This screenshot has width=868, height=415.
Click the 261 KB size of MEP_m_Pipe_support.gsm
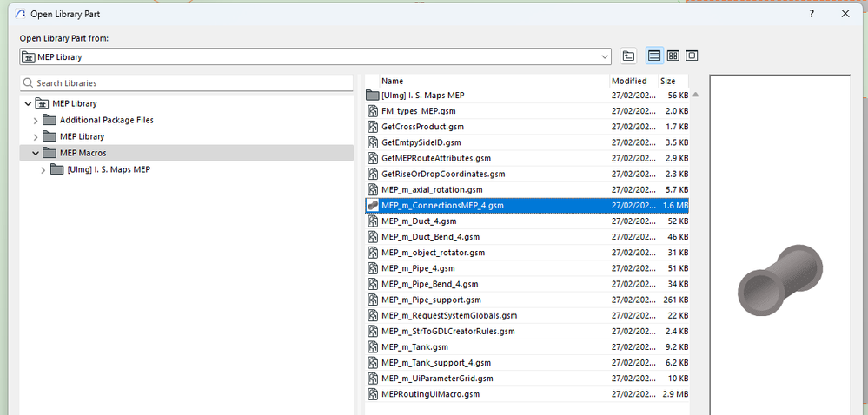pyautogui.click(x=676, y=300)
